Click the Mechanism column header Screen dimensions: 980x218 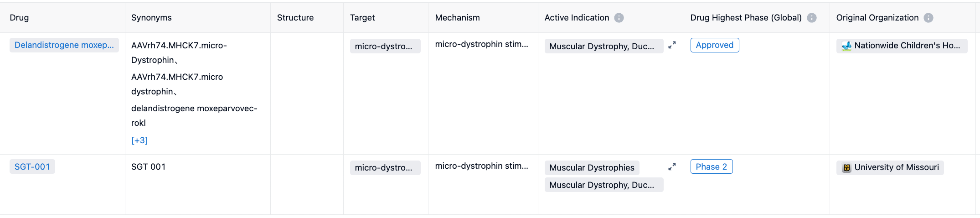coord(457,18)
